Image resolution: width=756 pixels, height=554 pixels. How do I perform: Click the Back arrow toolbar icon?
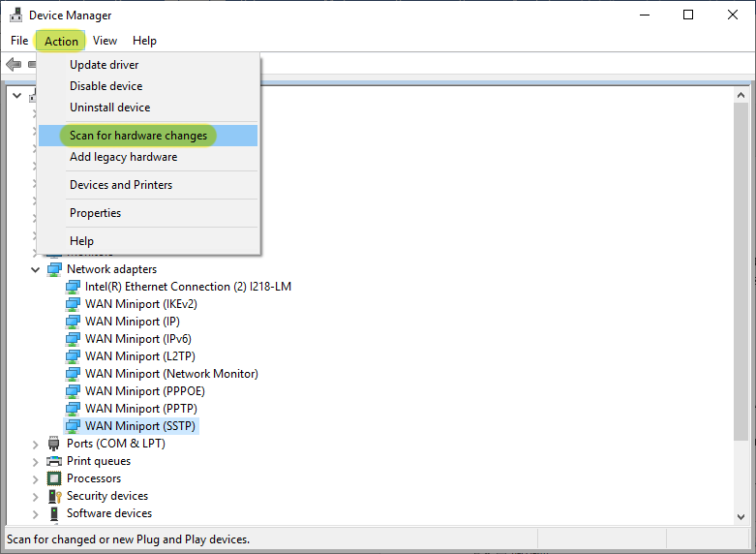[14, 64]
